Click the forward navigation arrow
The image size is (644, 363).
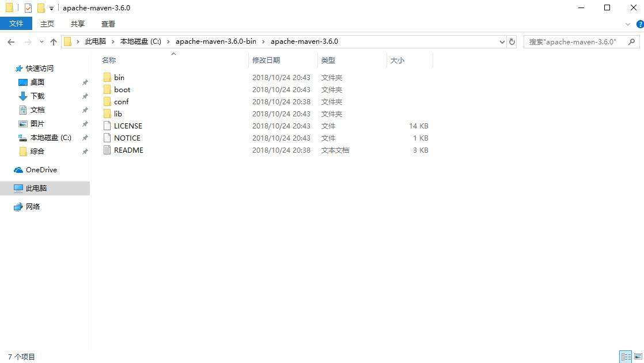tap(28, 41)
